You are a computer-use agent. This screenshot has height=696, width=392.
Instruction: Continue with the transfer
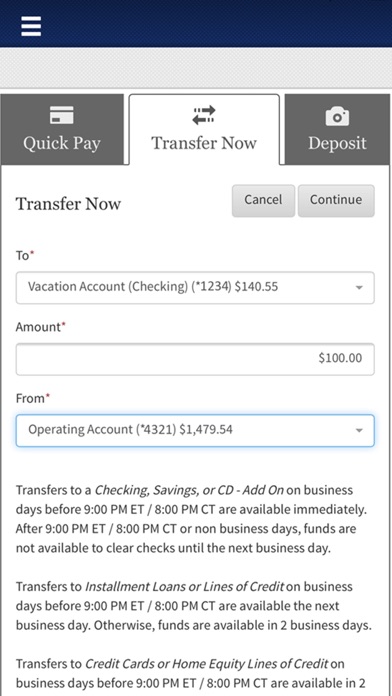(336, 201)
